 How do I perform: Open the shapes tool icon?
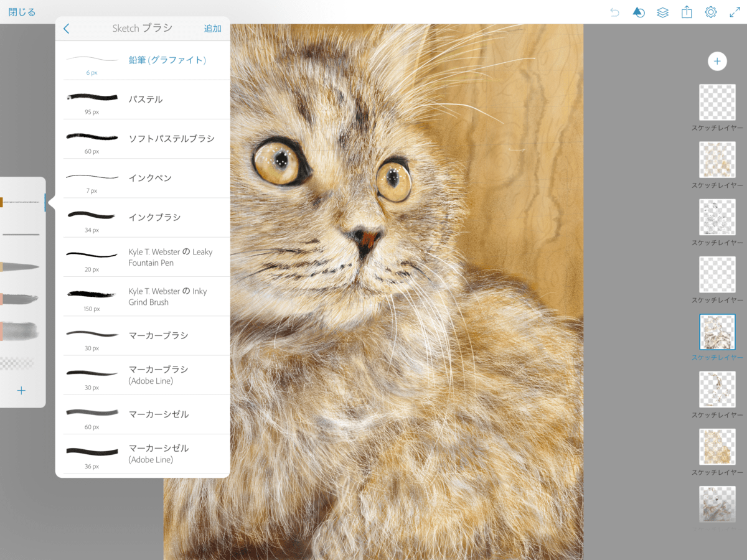click(638, 12)
